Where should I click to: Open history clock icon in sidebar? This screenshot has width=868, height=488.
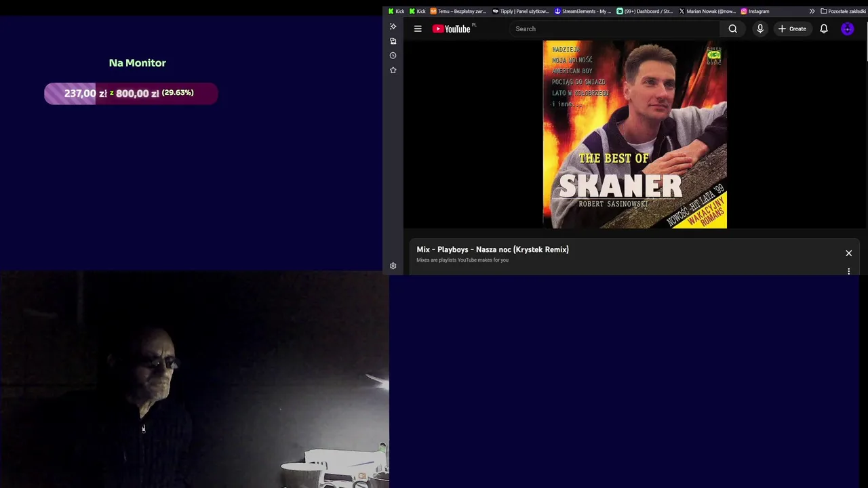point(393,56)
